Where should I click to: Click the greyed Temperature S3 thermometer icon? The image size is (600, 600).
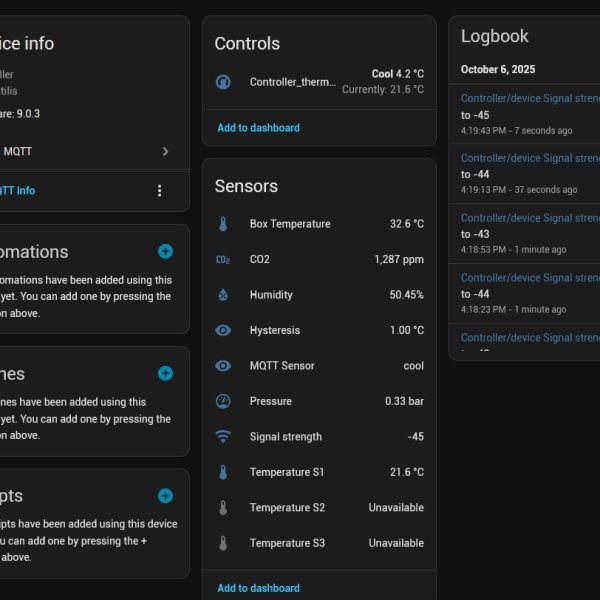pos(223,543)
